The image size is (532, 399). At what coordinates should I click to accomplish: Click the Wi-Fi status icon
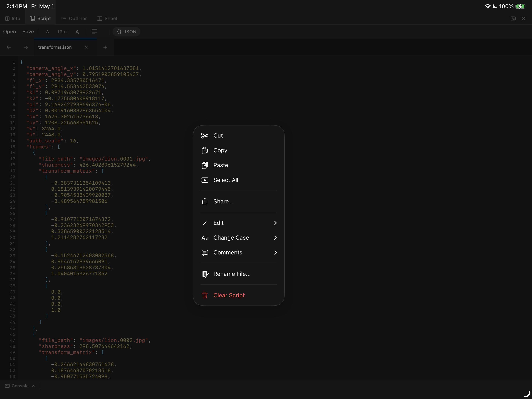(x=488, y=6)
